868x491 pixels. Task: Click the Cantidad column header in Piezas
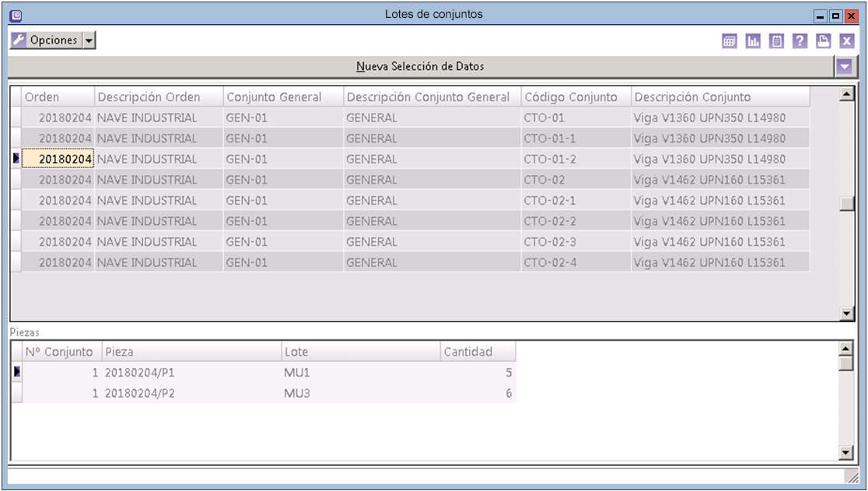[x=467, y=352]
